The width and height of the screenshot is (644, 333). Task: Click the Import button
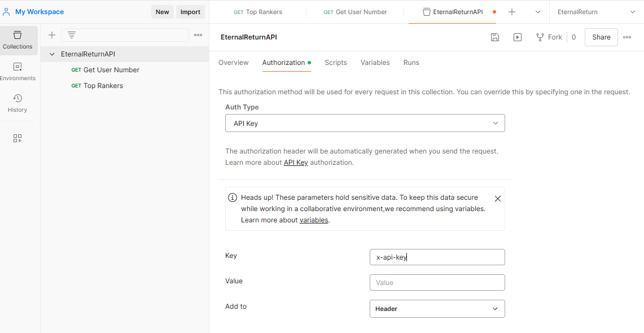[x=190, y=12]
